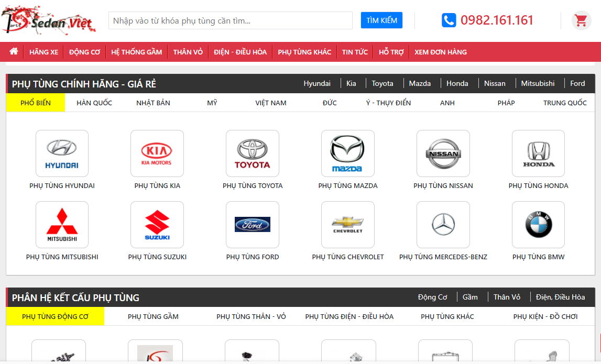
Task: Switch to the MỸ tab
Action: (212, 103)
